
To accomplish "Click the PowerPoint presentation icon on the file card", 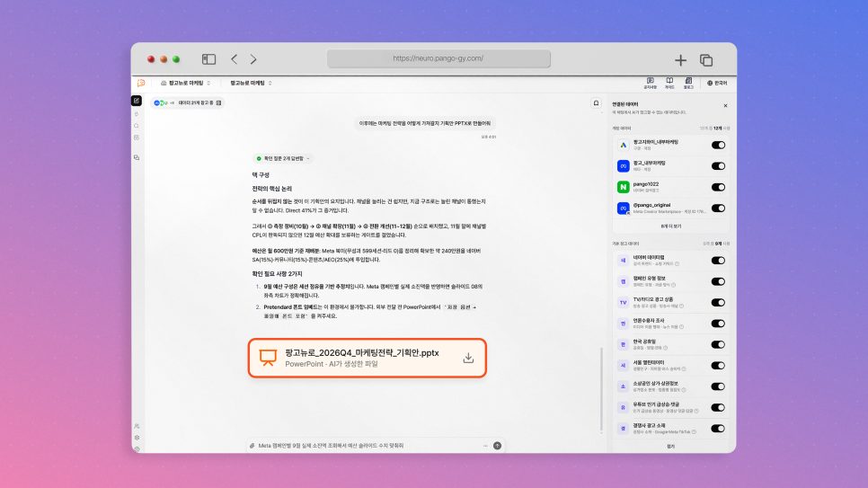I will [268, 358].
